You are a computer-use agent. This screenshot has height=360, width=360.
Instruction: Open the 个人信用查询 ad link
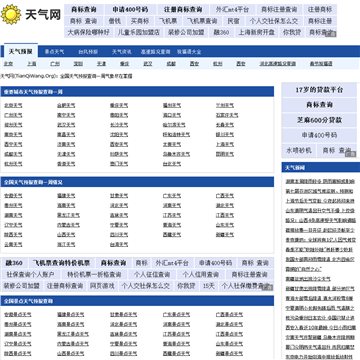point(201,275)
